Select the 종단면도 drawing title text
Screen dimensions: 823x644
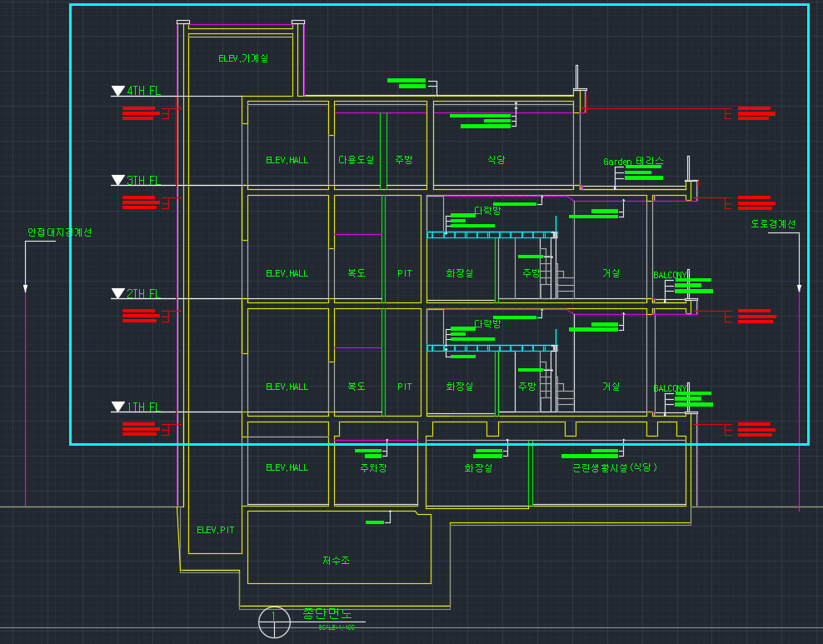[327, 614]
